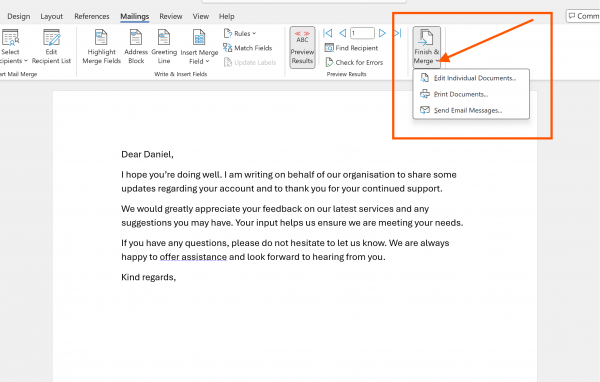
Task: Open Edit Recipient List
Action: coord(51,46)
